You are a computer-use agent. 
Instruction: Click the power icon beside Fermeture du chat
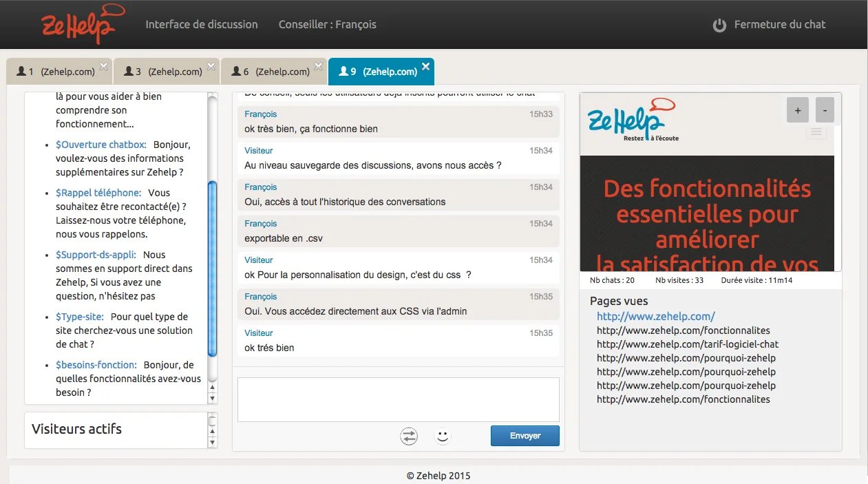pos(719,25)
